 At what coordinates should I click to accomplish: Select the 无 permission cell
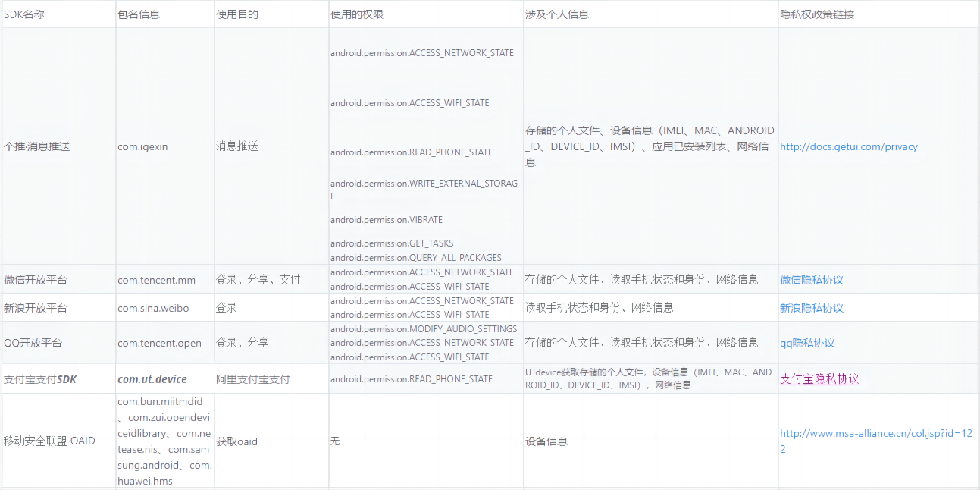tap(335, 441)
